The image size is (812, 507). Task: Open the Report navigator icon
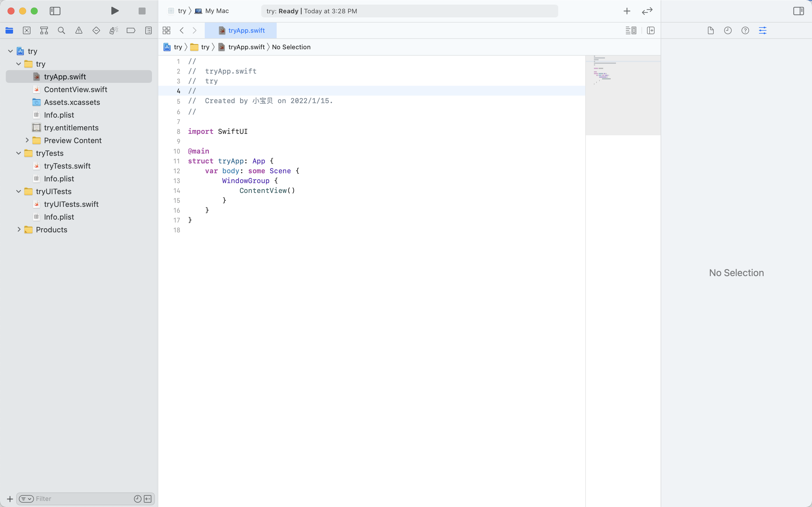click(148, 30)
